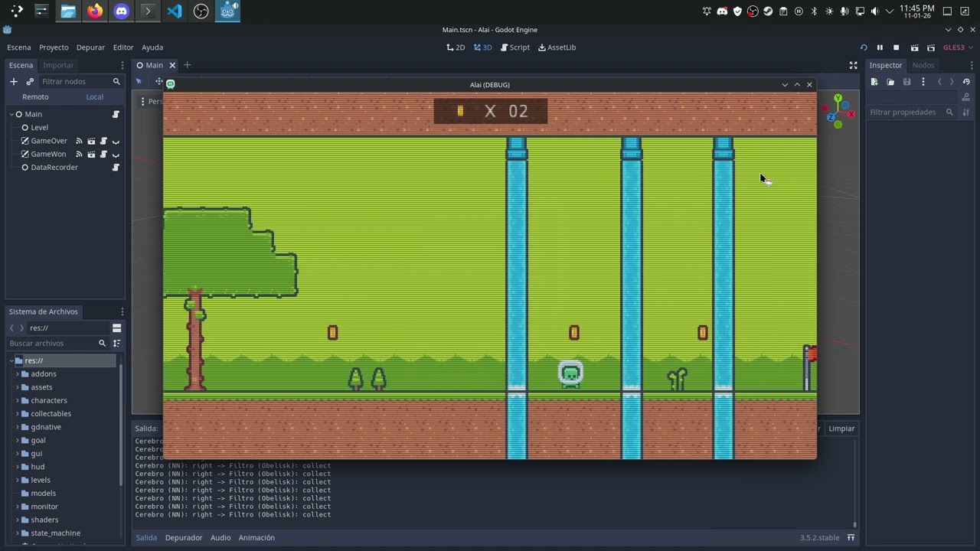
Task: Switch the scene tree to Local
Action: (x=94, y=97)
